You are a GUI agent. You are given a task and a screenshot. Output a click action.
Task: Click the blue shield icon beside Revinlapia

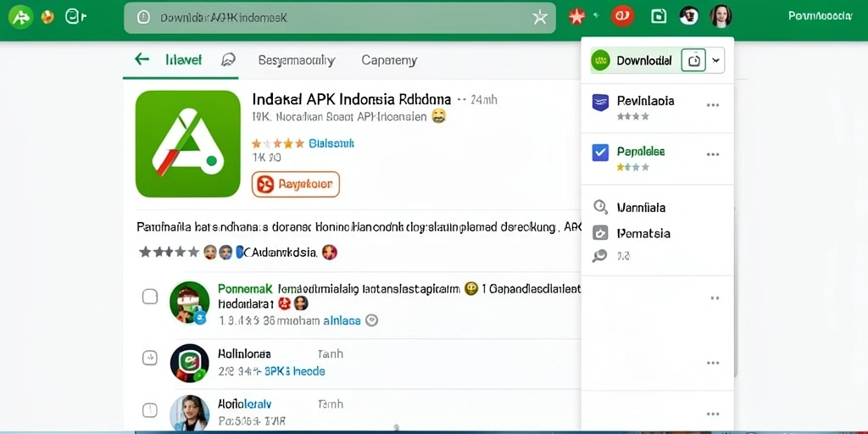pos(600,103)
